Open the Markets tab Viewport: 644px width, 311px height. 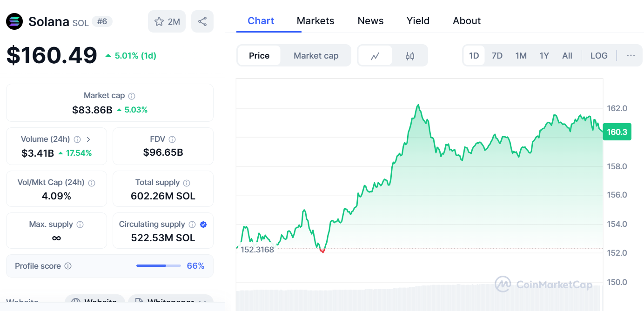coord(315,21)
